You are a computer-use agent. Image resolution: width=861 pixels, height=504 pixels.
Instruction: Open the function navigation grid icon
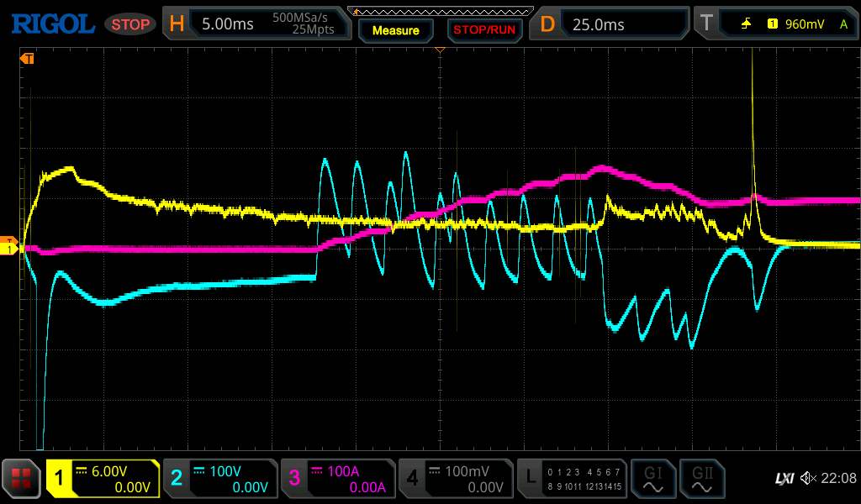tap(22, 479)
